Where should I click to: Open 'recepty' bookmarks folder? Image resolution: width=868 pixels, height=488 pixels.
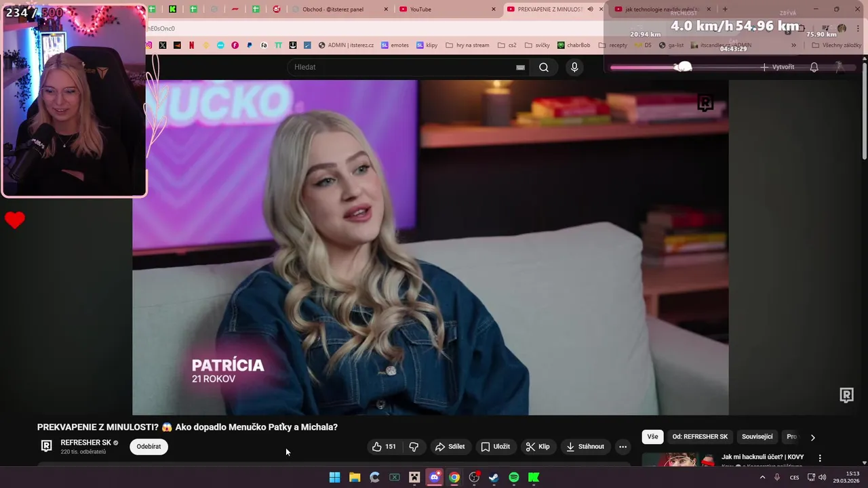(x=612, y=45)
